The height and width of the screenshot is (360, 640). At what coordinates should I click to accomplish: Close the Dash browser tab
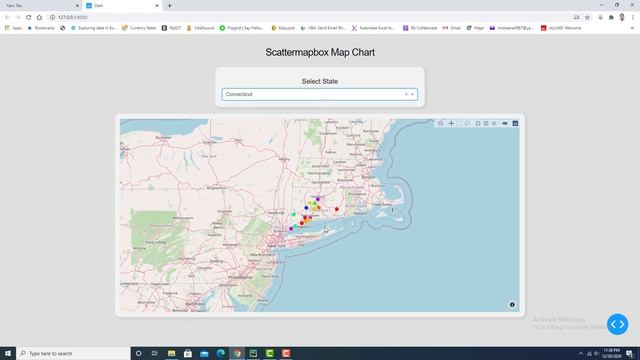(157, 6)
